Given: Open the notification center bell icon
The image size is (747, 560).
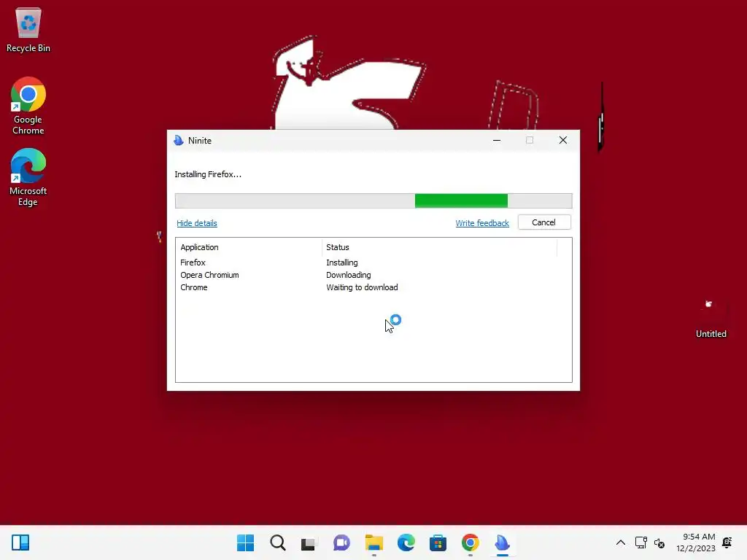Looking at the screenshot, I should click(x=727, y=542).
